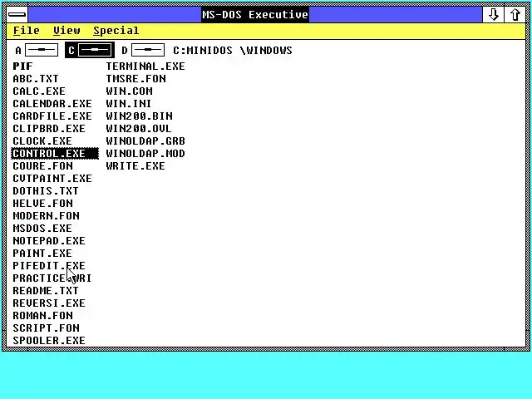Select the CVTPAINT.EXE file
The width and height of the screenshot is (532, 399).
tap(52, 179)
